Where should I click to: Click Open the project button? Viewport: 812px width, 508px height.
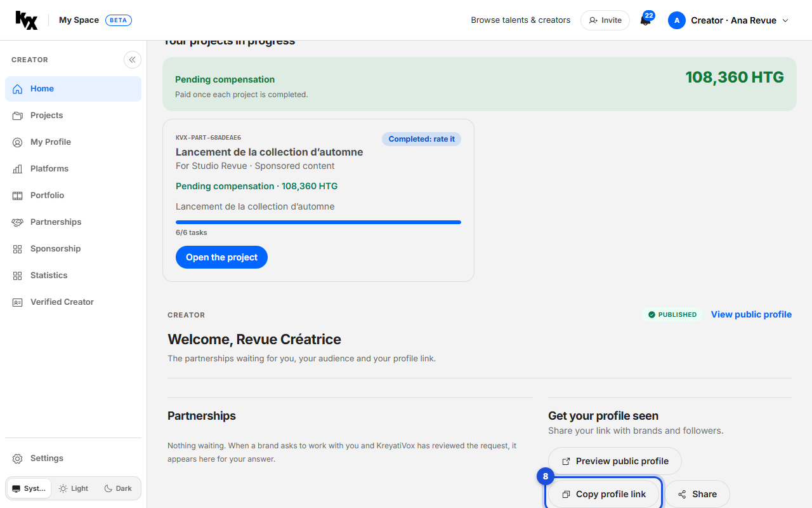tap(221, 257)
